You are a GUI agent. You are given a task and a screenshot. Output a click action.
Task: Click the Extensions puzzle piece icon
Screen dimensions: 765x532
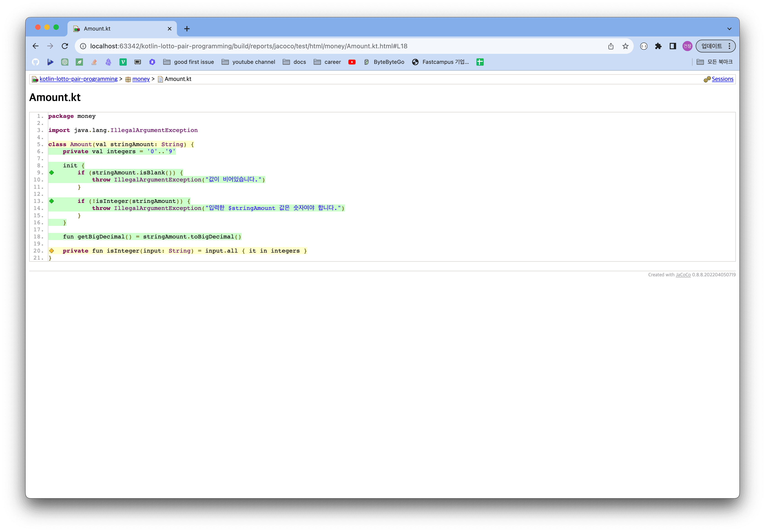658,46
